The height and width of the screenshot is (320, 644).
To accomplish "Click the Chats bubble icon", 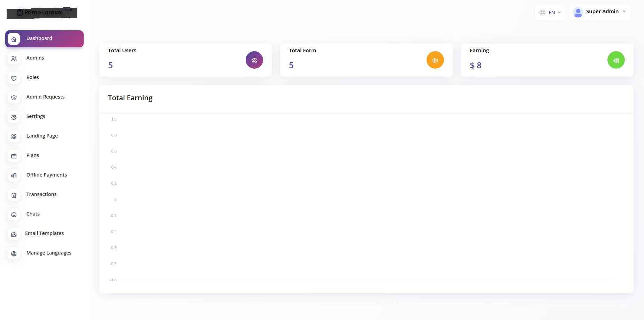I will (x=14, y=214).
